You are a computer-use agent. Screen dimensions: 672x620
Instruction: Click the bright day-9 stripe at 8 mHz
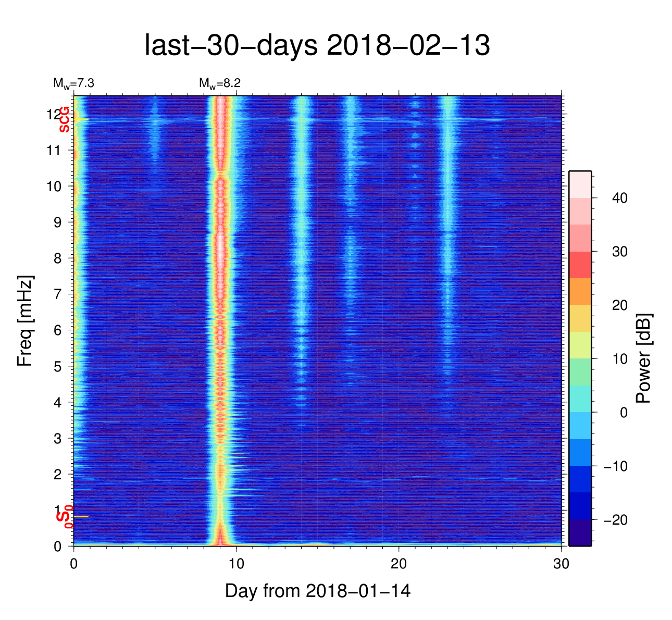point(220,258)
